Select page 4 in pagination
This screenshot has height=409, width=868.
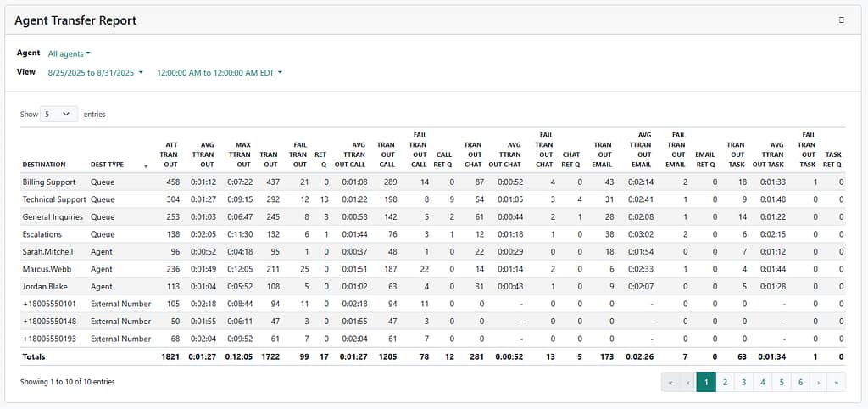(762, 382)
